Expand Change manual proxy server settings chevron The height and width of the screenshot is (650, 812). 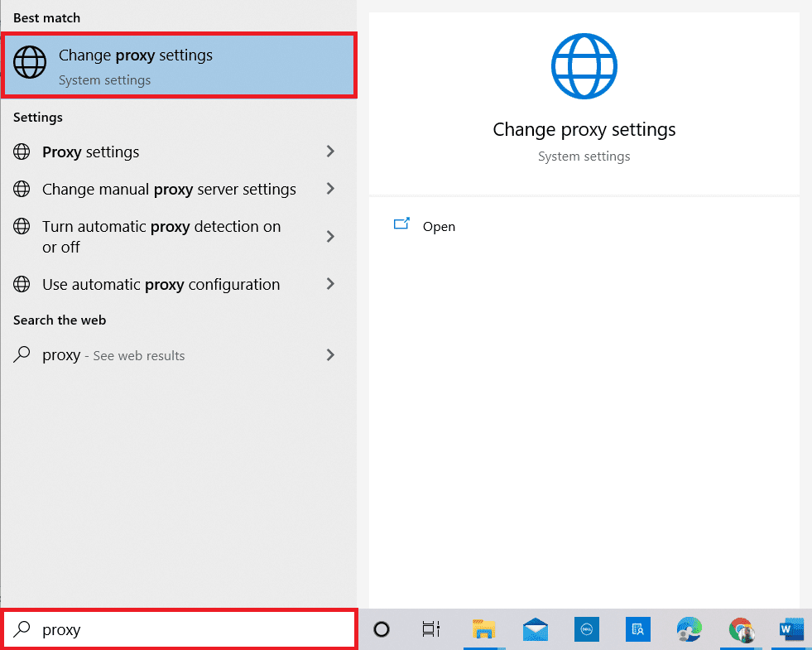coord(330,189)
